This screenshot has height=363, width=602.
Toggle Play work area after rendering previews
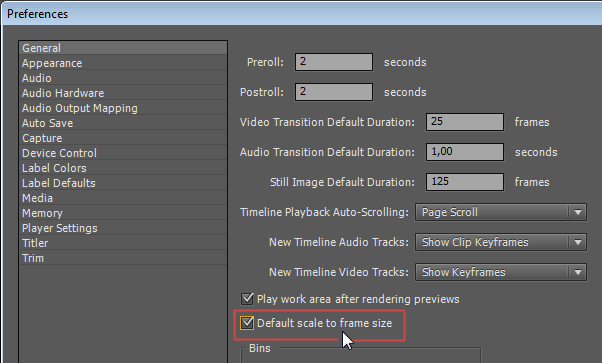(x=247, y=299)
